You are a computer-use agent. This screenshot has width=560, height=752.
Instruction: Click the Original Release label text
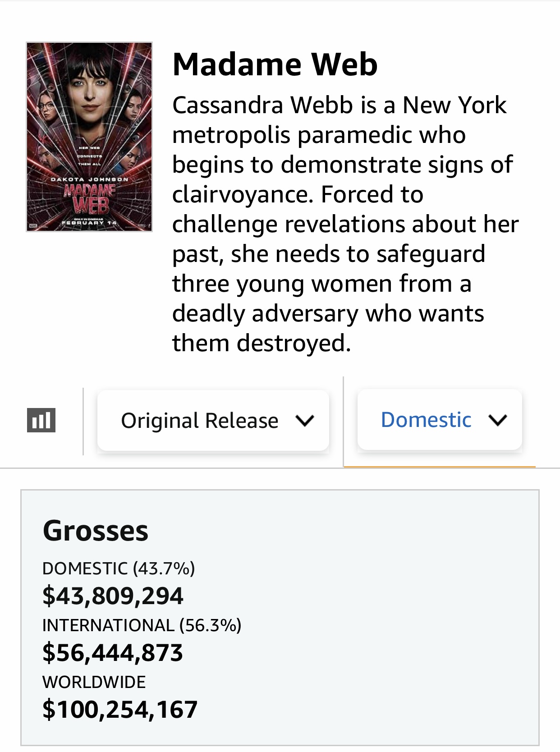coord(200,421)
